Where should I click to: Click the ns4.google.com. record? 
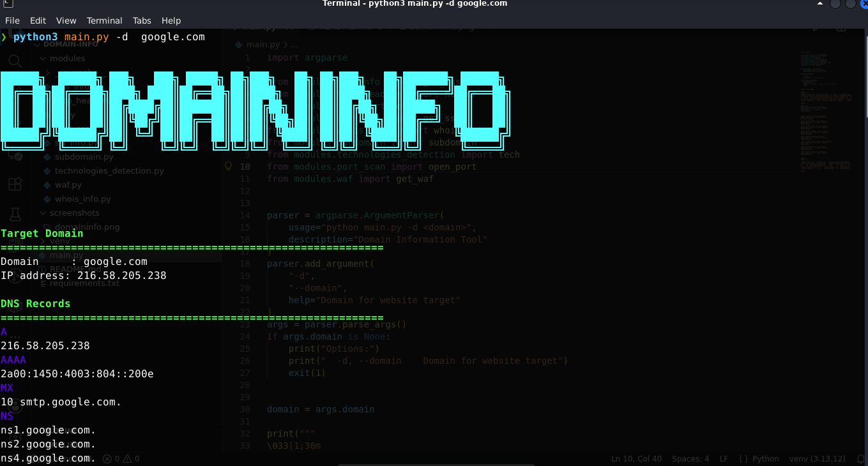point(49,458)
